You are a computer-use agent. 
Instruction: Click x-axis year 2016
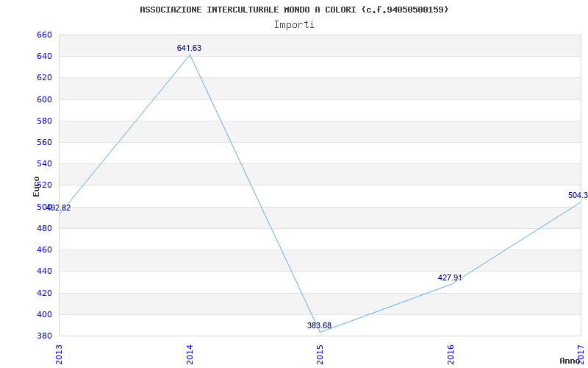[451, 355]
